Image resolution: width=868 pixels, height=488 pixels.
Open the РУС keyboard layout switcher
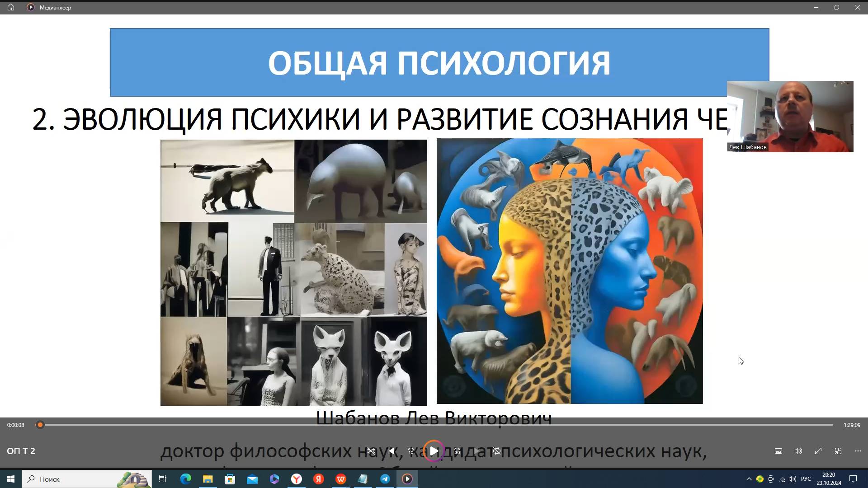806,479
